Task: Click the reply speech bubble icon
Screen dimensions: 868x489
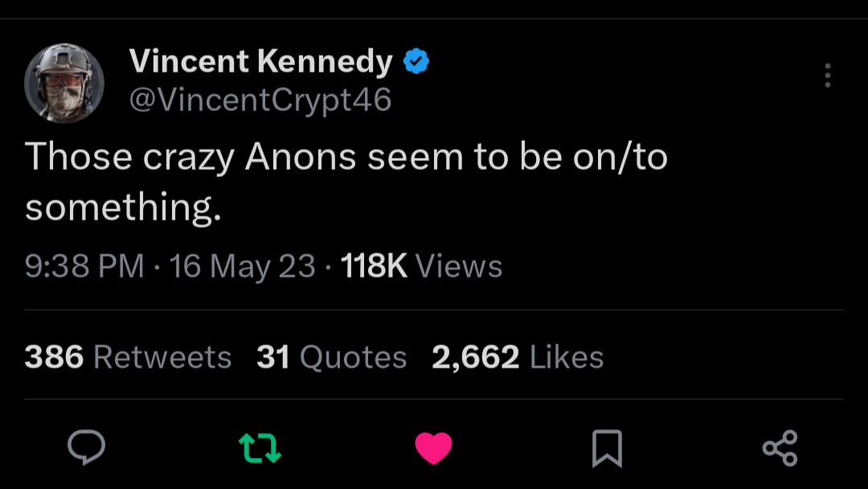Action: (x=87, y=448)
